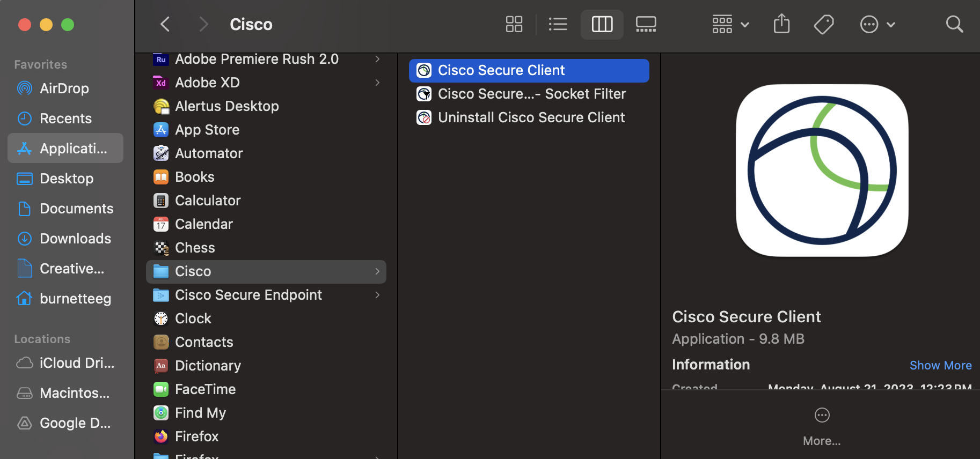
Task: Click Show More in Information
Action: click(940, 365)
